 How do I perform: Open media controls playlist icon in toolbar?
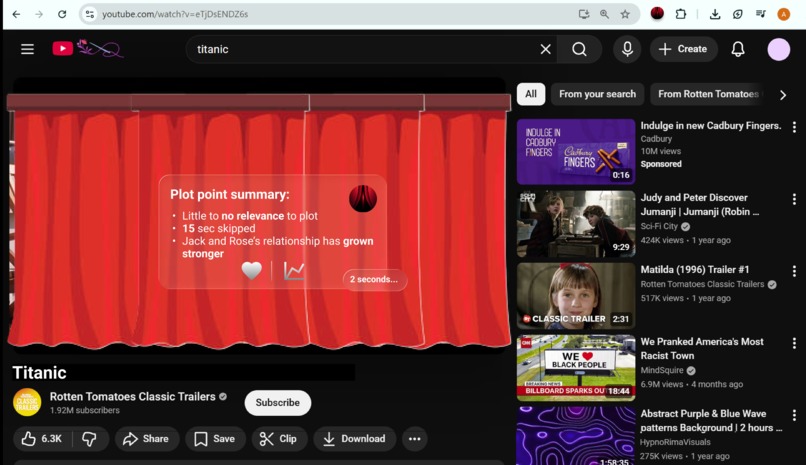pos(761,14)
